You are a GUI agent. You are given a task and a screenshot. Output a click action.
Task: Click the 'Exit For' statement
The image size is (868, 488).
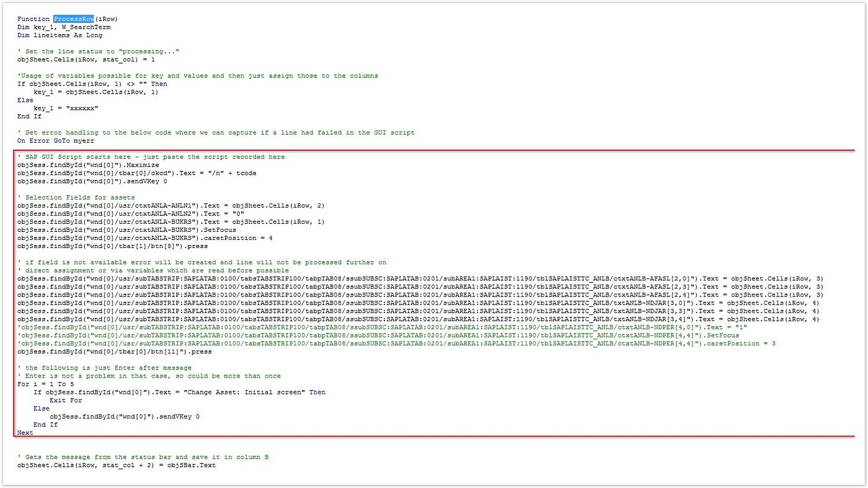click(x=66, y=400)
